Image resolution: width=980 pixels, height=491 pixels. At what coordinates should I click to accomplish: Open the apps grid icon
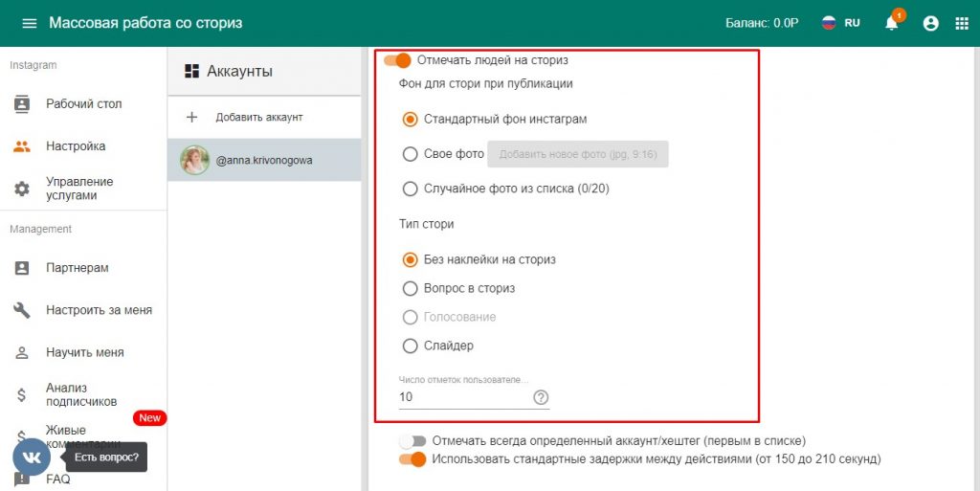click(x=962, y=23)
